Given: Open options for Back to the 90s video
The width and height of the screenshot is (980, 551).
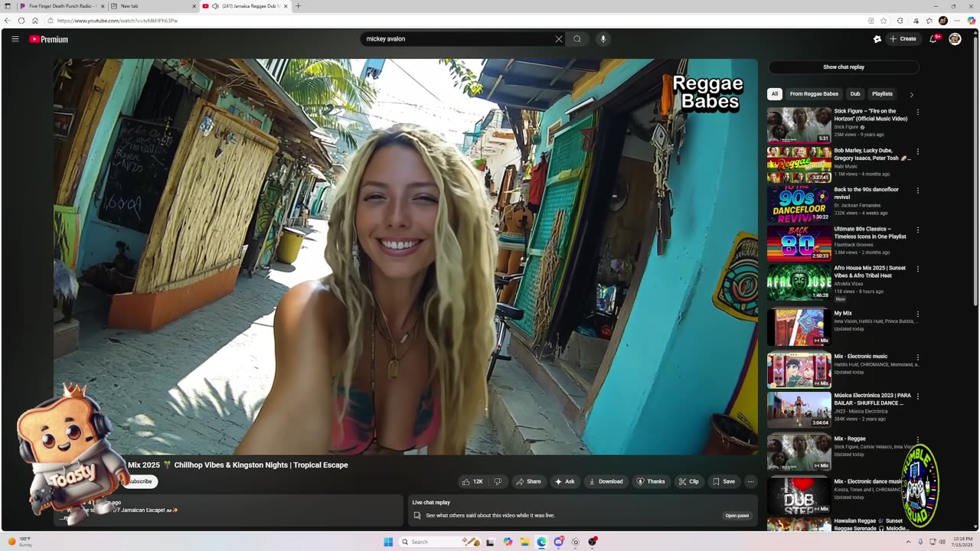Looking at the screenshot, I should [917, 191].
